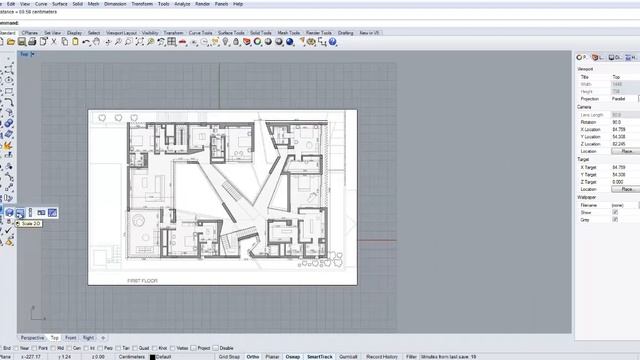The height and width of the screenshot is (360, 640).
Task: Click the blue Help question-mark icon
Action: [x=333, y=42]
